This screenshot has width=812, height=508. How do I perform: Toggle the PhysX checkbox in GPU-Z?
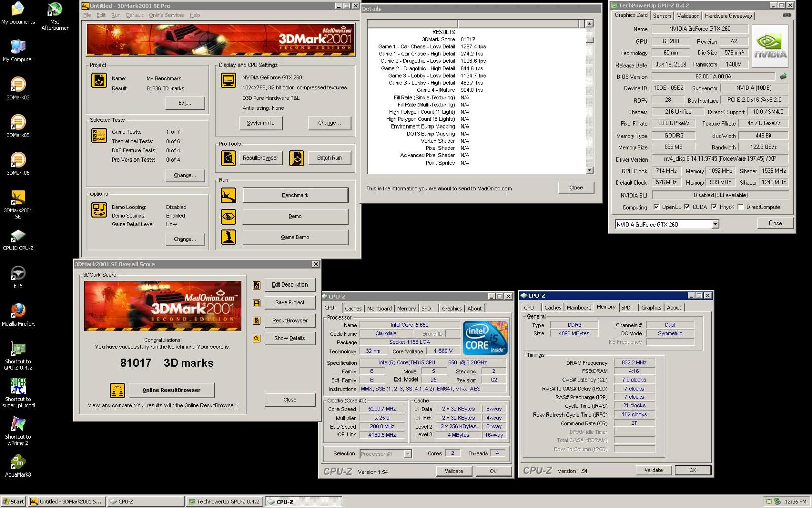coord(714,207)
